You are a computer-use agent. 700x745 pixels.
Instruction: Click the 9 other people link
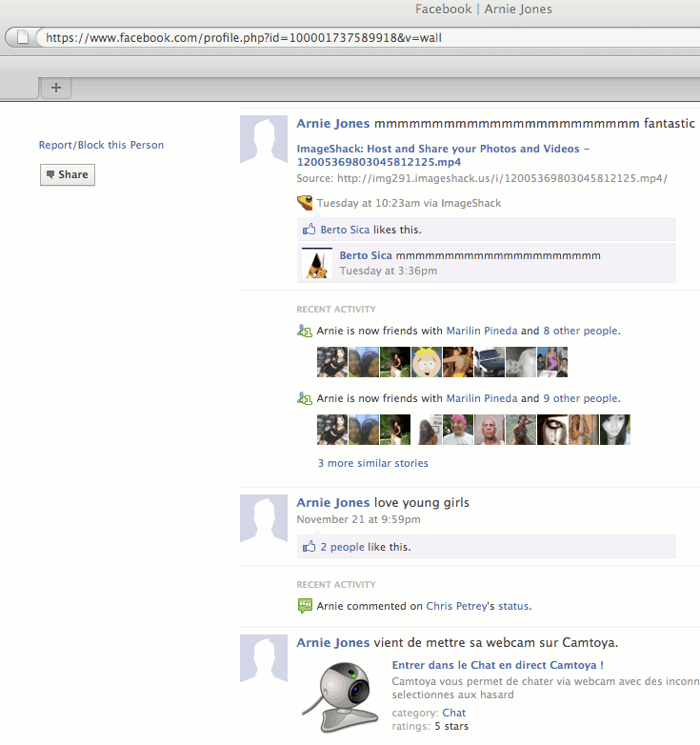[581, 398]
